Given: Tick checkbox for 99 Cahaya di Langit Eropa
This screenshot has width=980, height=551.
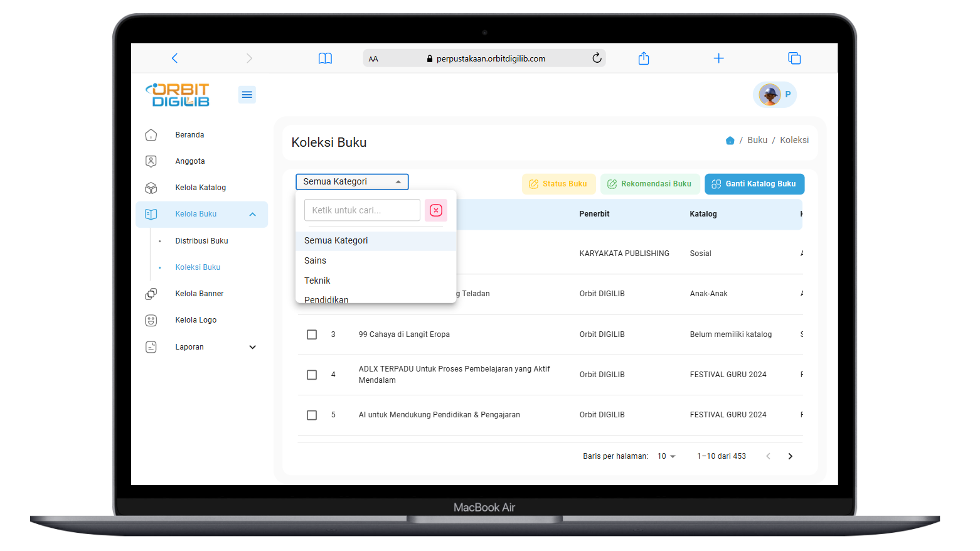Looking at the screenshot, I should (312, 334).
